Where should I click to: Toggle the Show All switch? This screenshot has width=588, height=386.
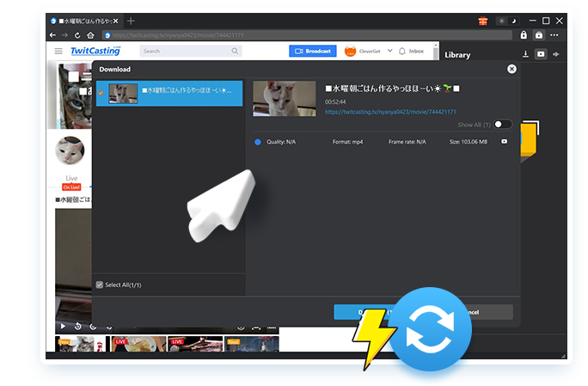point(502,124)
